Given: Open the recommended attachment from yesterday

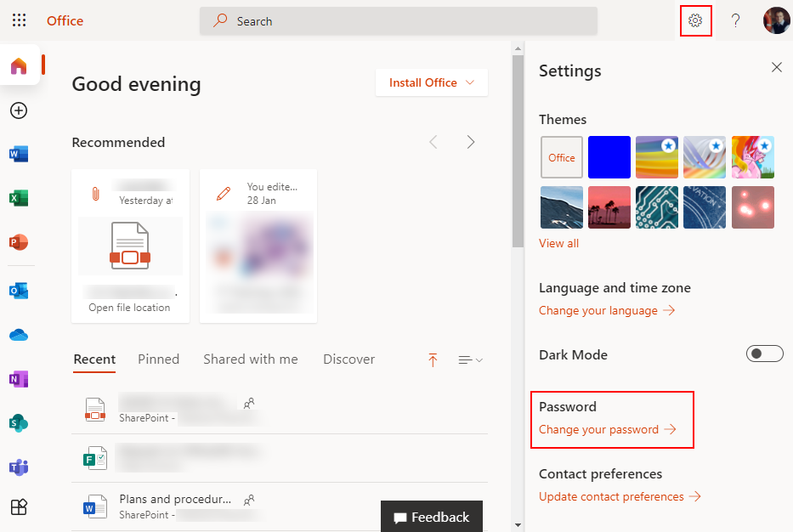Looking at the screenshot, I should [x=131, y=246].
